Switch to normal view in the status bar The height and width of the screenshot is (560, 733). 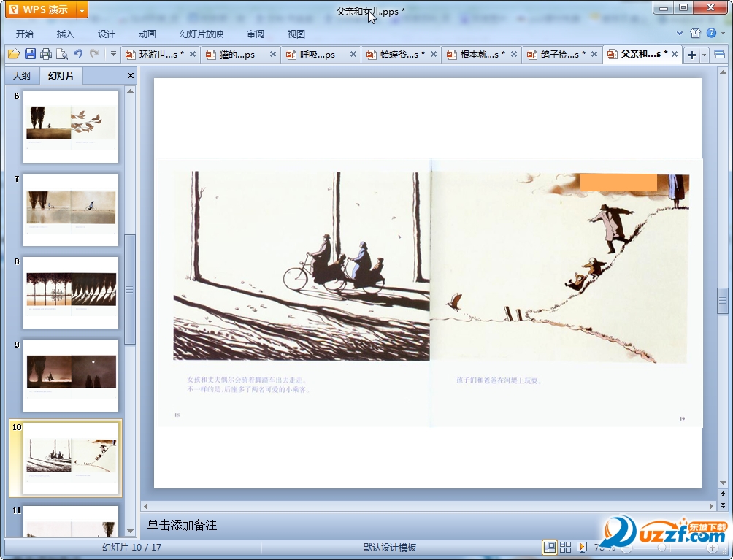click(549, 547)
